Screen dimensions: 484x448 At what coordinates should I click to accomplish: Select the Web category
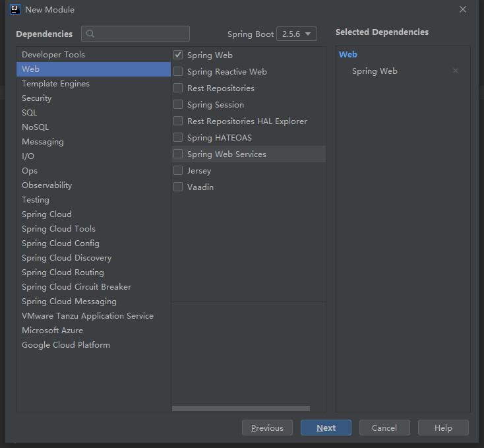(x=93, y=69)
